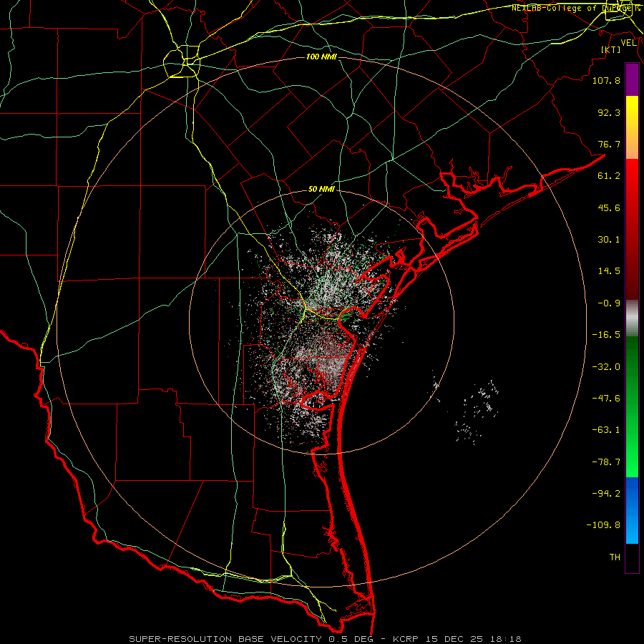The height and width of the screenshot is (644, 644).
Task: Click the TH threshold label in legend
Action: pos(615,557)
